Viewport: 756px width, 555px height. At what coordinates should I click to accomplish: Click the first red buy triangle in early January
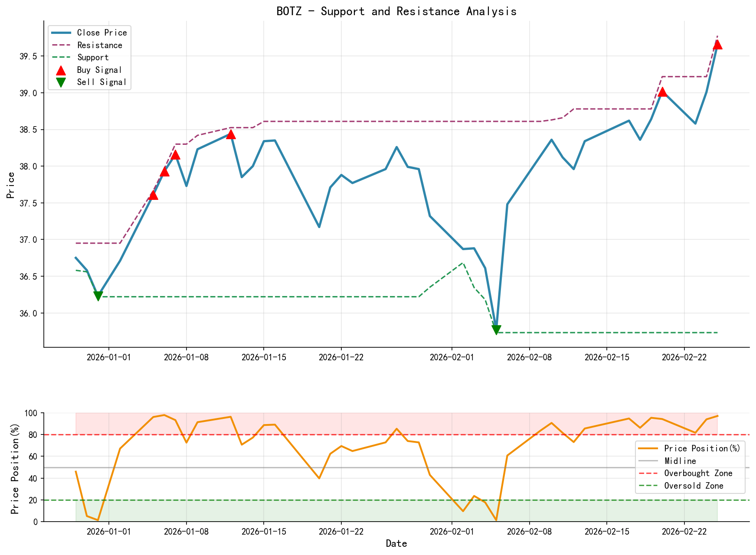[154, 195]
